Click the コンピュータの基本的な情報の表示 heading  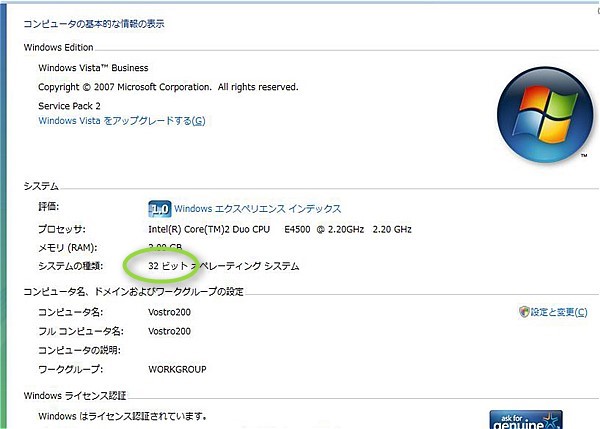click(94, 24)
